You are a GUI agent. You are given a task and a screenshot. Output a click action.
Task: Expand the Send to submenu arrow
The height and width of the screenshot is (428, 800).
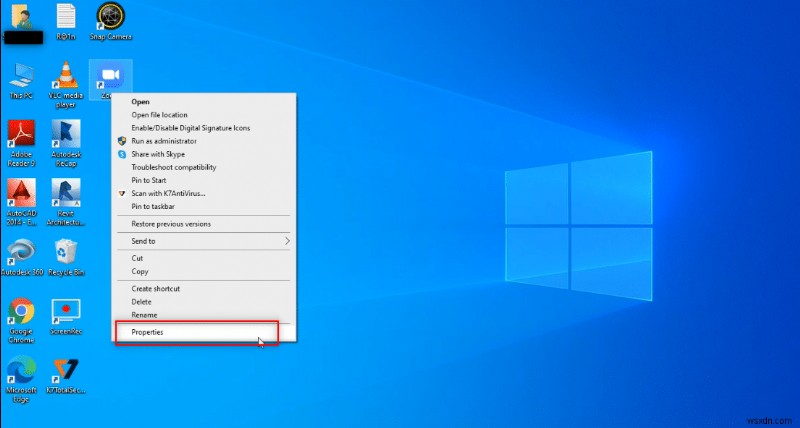(x=287, y=241)
